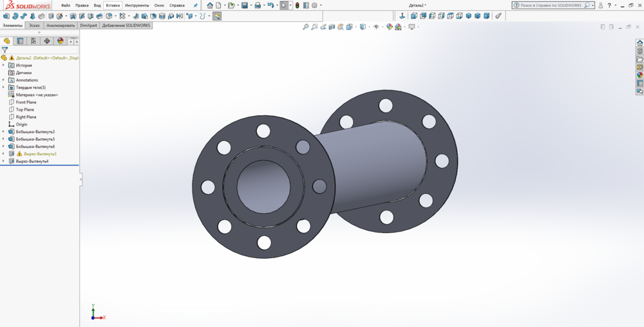Click the Home icon in top toolbar
The width and height of the screenshot is (644, 327).
click(210, 5)
